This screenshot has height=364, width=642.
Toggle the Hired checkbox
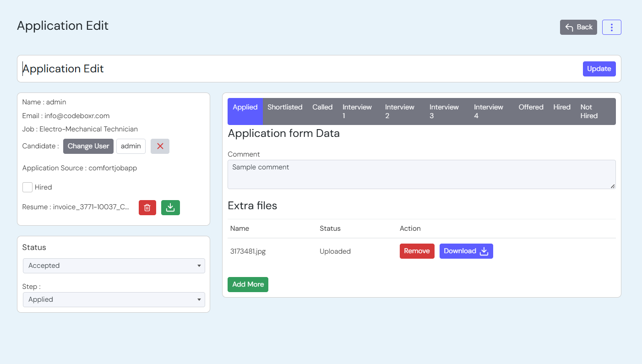[x=27, y=187]
